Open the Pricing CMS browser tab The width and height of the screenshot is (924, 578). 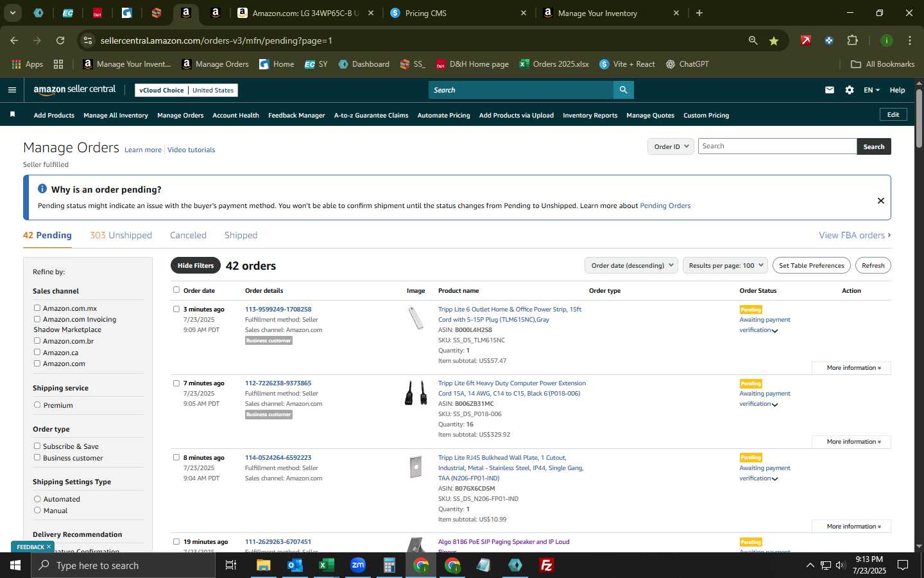458,13
